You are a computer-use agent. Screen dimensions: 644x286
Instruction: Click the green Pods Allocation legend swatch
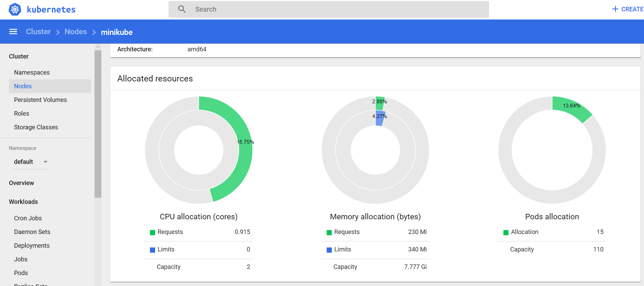pos(506,233)
